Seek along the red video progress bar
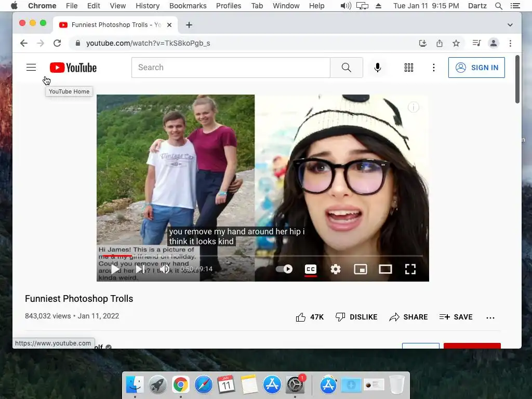532x399 pixels. coord(117,256)
